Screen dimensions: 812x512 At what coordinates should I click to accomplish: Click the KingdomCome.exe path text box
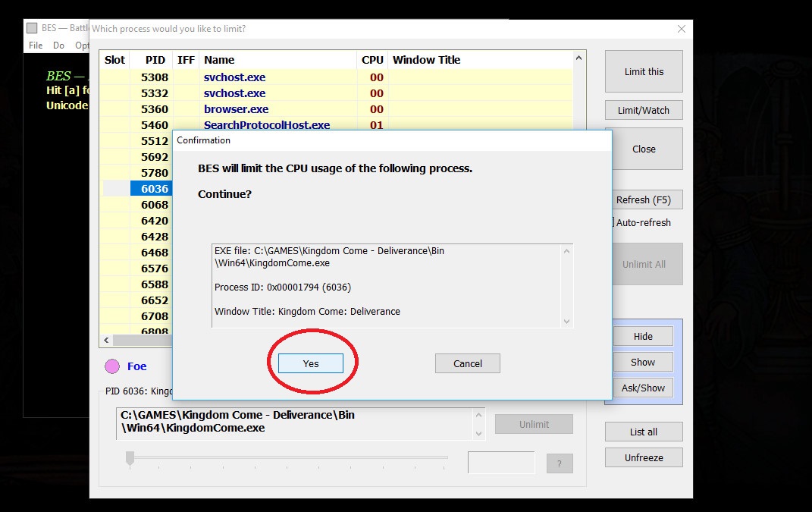pos(295,424)
